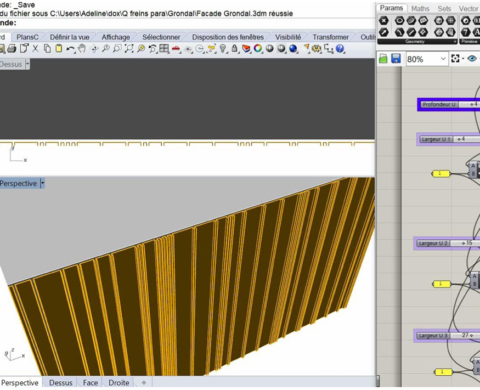Screen dimensions: 480x390
Task: Click the padlock lock objects icon
Action: (x=234, y=49)
